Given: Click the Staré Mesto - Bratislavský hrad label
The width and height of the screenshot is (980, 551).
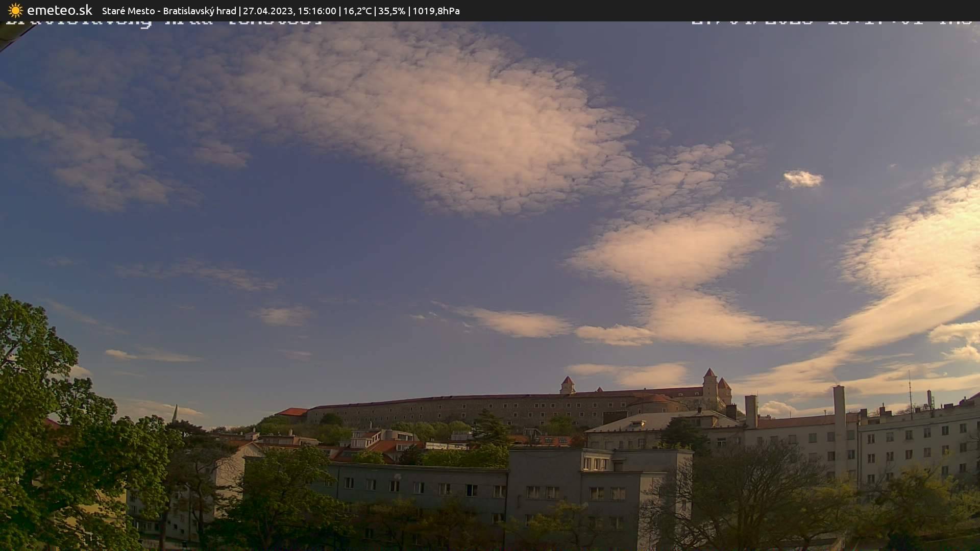Looking at the screenshot, I should click(168, 10).
